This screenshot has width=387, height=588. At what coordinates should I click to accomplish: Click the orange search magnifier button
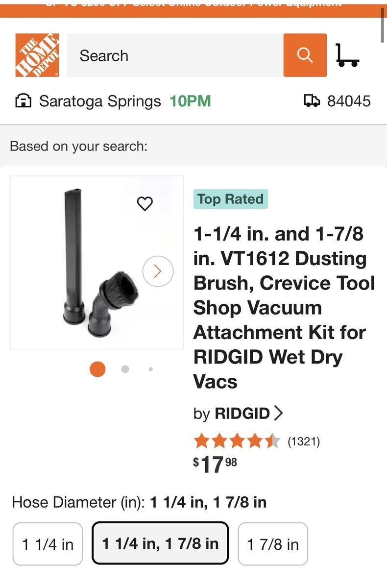305,55
